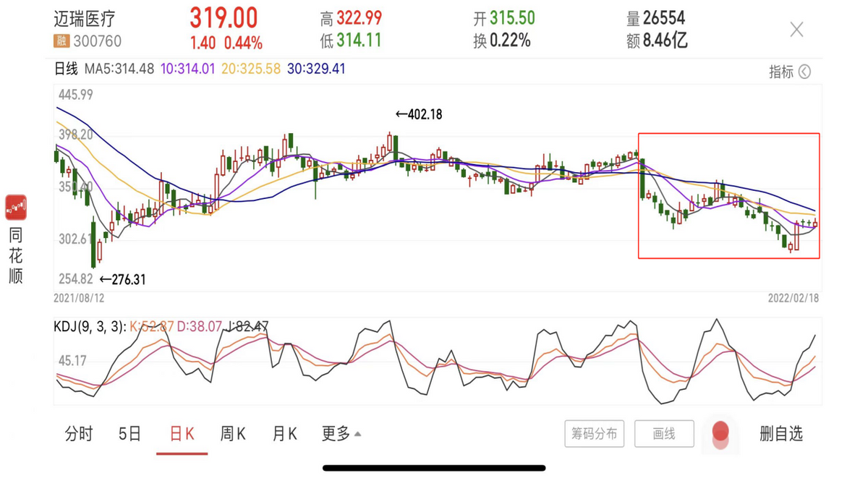The width and height of the screenshot is (868, 481).
Task: Remove stock via 删自选
Action: (x=781, y=434)
